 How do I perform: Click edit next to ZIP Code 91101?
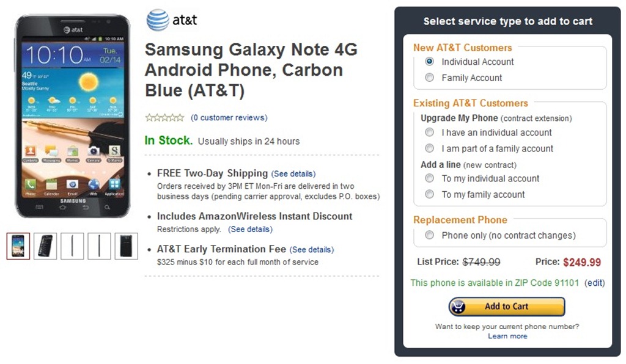coord(595,283)
